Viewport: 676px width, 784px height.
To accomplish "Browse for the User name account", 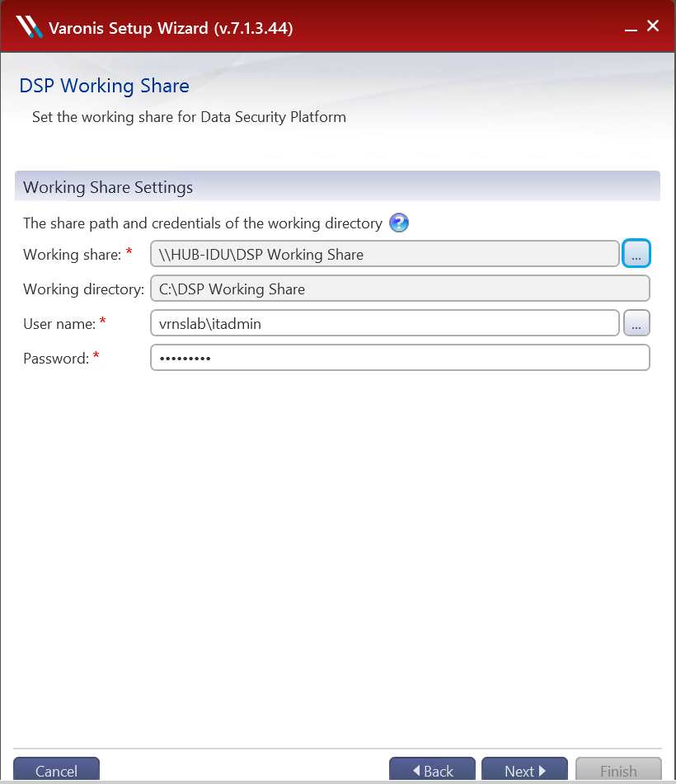I will [x=636, y=323].
